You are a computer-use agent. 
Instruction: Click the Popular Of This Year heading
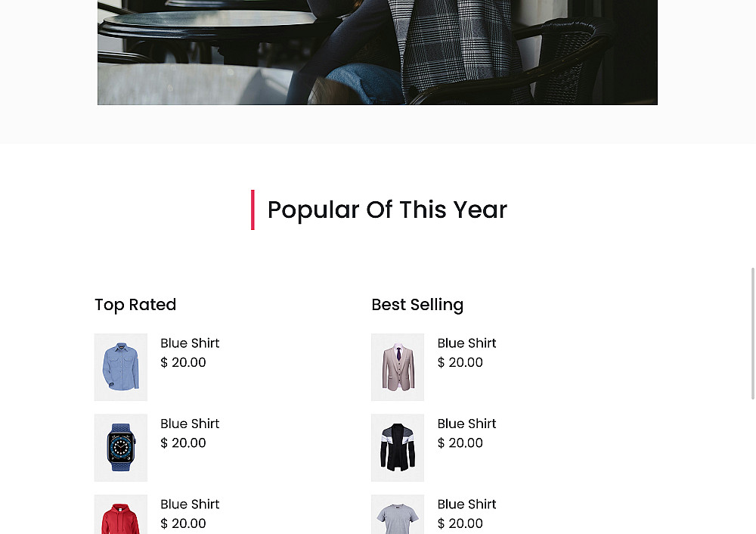(x=387, y=210)
